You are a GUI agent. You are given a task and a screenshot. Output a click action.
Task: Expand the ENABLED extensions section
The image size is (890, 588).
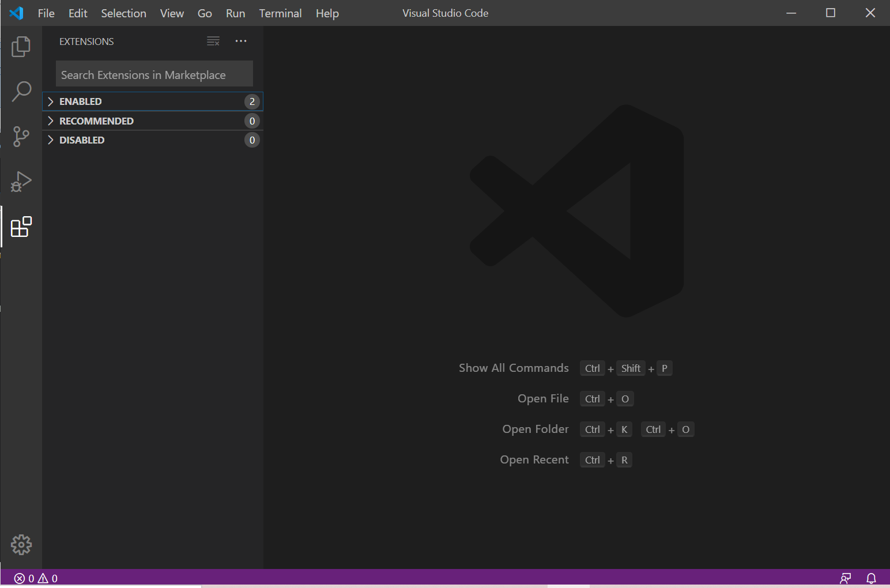153,101
